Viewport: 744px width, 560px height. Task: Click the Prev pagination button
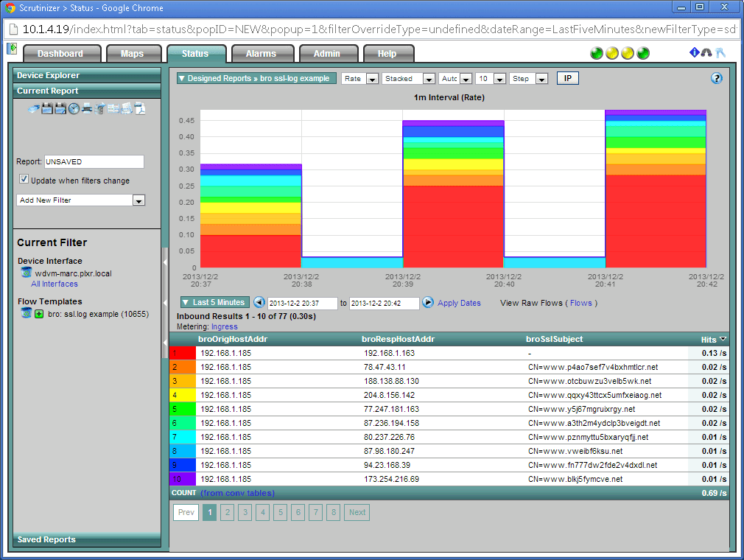pos(186,512)
